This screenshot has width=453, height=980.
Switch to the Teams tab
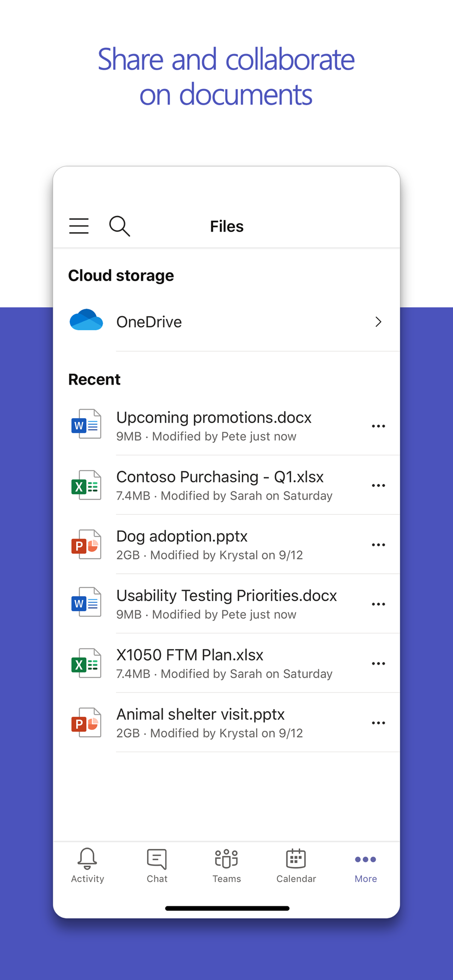point(226,865)
